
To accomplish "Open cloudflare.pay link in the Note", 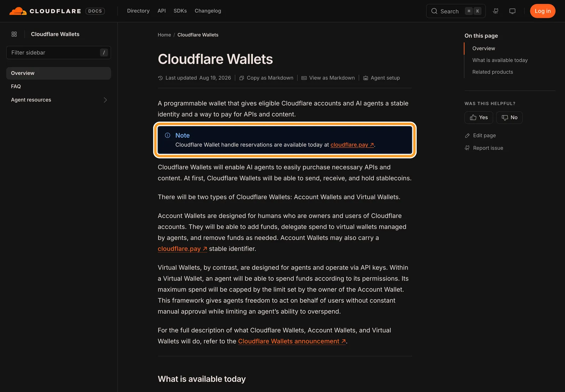I will 352,145.
